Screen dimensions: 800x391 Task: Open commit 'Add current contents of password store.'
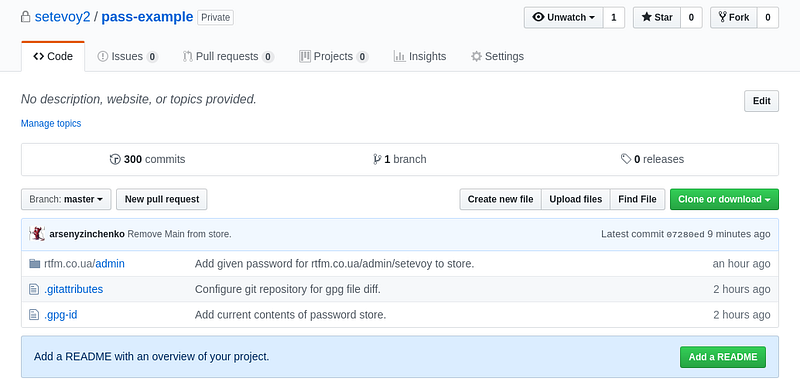point(290,315)
